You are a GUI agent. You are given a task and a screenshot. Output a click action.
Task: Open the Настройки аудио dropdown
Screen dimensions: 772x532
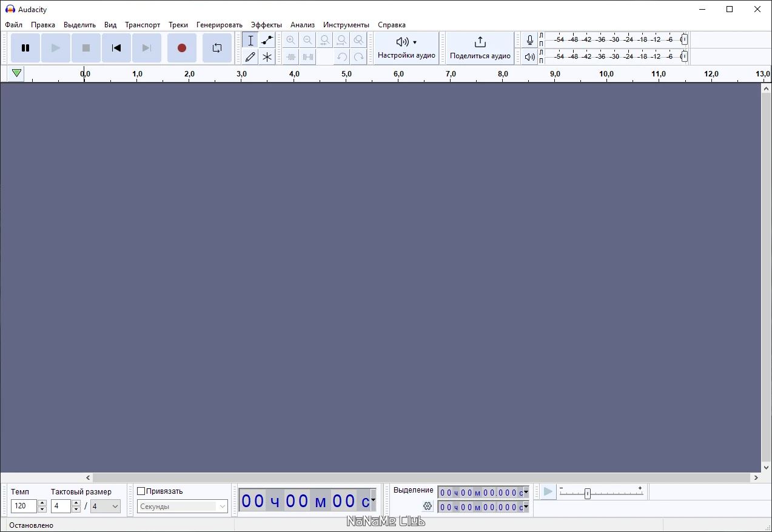406,48
